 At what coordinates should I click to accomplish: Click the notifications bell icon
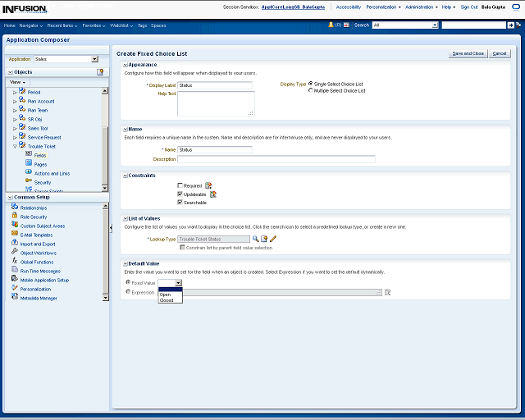coord(331,25)
